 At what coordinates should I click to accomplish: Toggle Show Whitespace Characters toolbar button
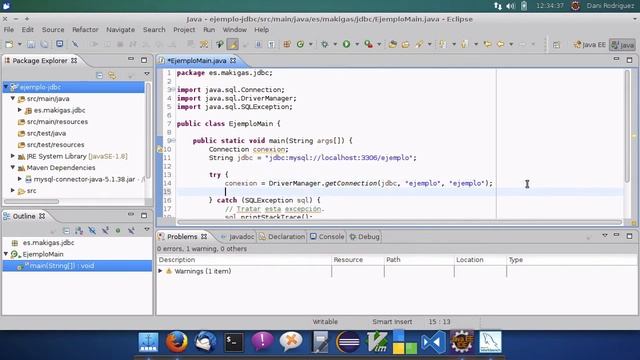click(x=271, y=44)
